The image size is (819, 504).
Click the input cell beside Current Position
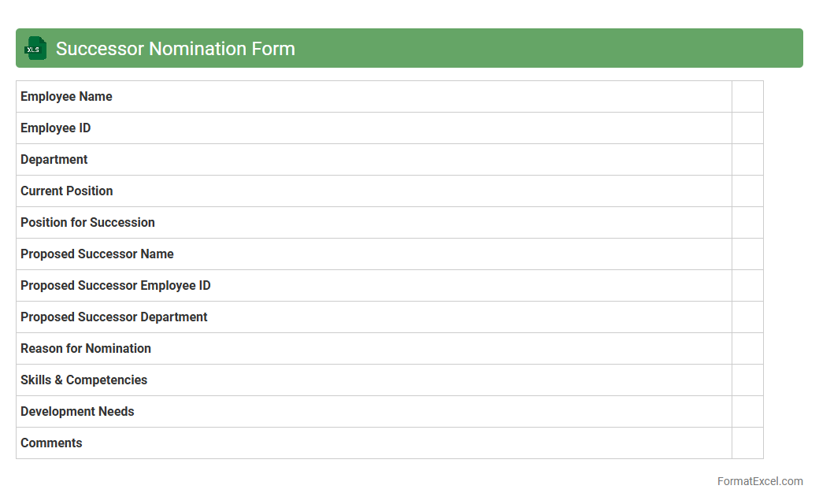[747, 191]
